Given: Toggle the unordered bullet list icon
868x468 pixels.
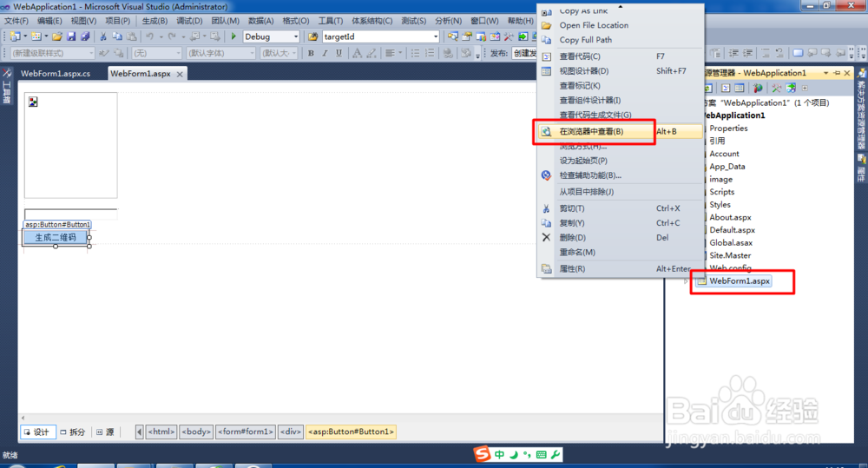Looking at the screenshot, I should [415, 53].
